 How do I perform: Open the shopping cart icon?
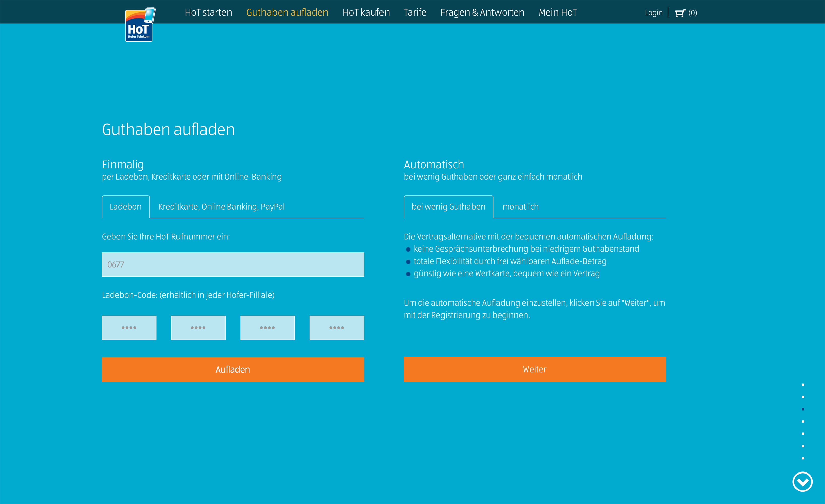tap(680, 13)
